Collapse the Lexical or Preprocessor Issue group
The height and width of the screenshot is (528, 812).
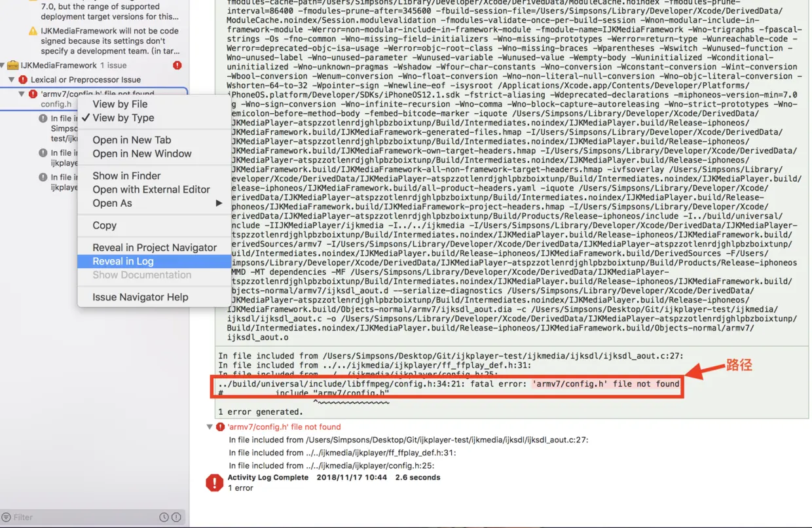(x=10, y=80)
